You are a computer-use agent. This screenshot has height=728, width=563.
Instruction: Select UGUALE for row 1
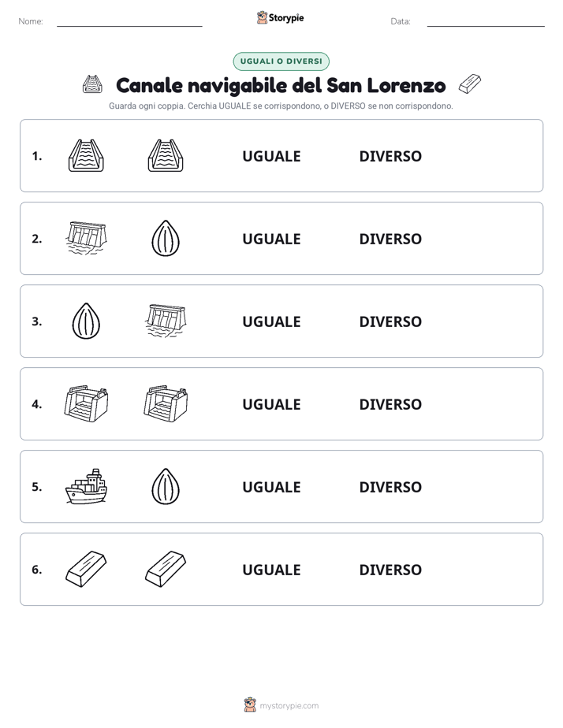click(271, 156)
